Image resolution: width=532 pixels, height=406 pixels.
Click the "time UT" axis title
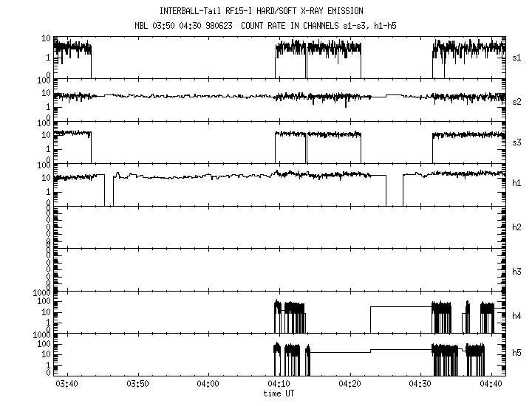279,393
